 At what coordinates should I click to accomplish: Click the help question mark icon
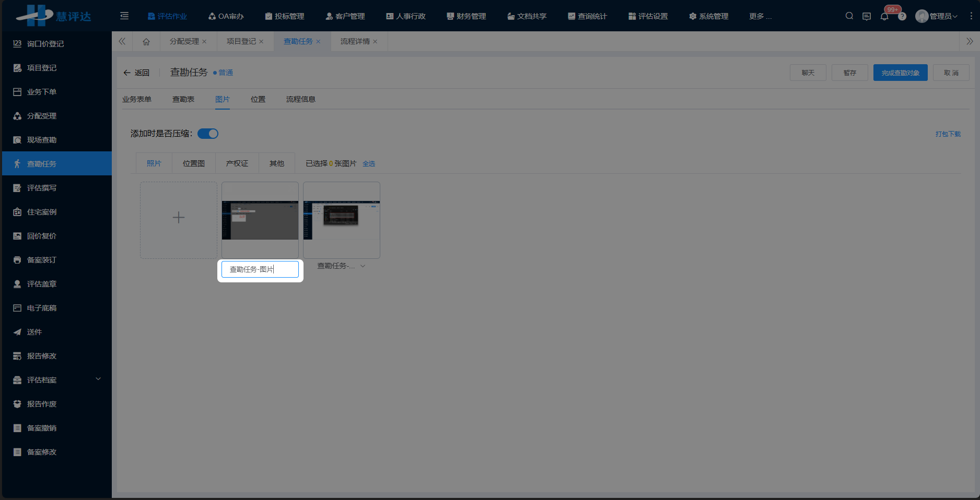[902, 17]
